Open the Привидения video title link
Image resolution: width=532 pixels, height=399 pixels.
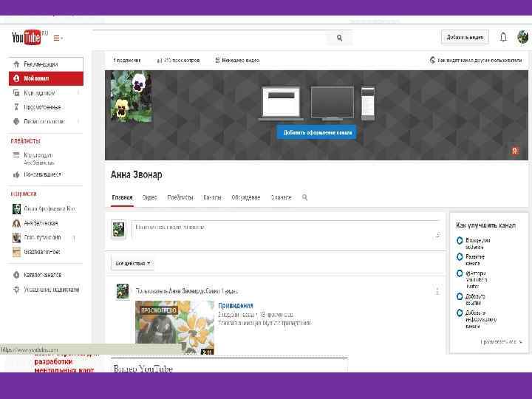[x=236, y=305]
